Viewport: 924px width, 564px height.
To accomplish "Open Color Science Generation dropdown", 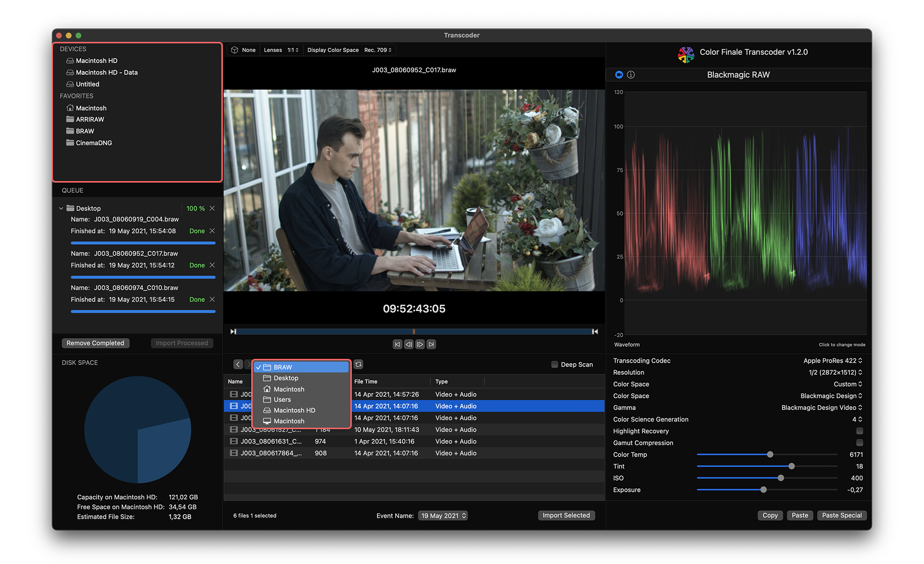I will pos(857,420).
